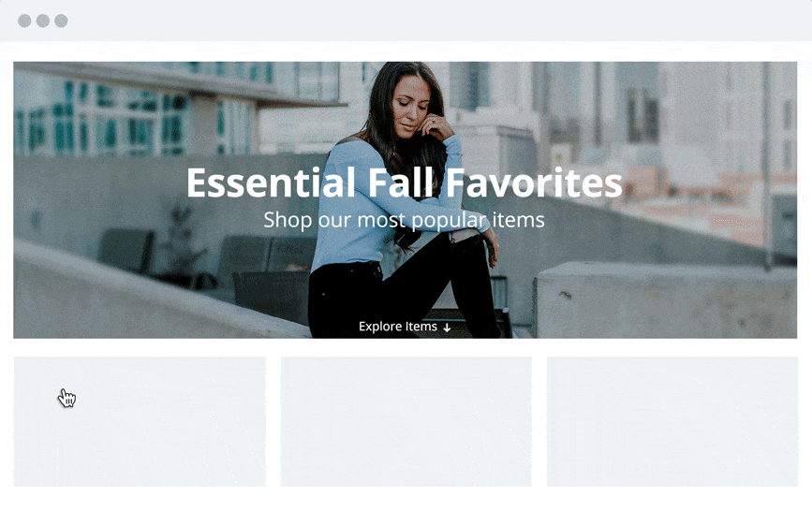Open the Explore Items link
812x511 pixels.
point(405,327)
